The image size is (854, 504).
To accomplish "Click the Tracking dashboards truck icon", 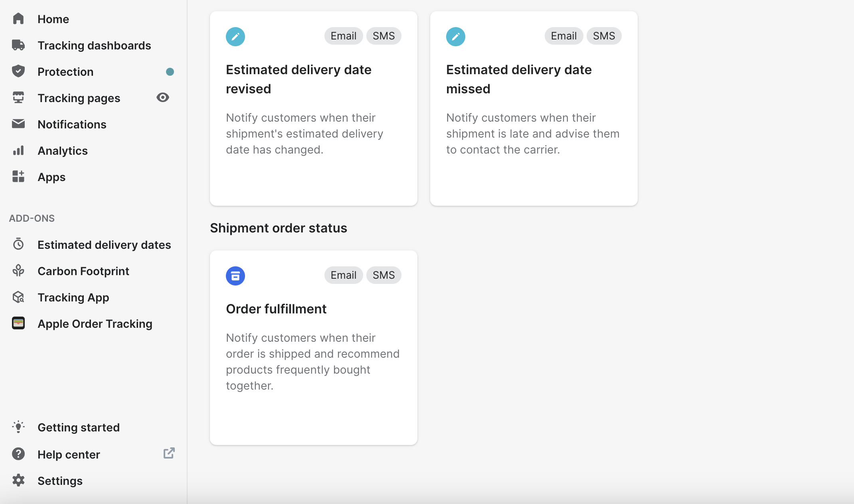I will pyautogui.click(x=18, y=45).
